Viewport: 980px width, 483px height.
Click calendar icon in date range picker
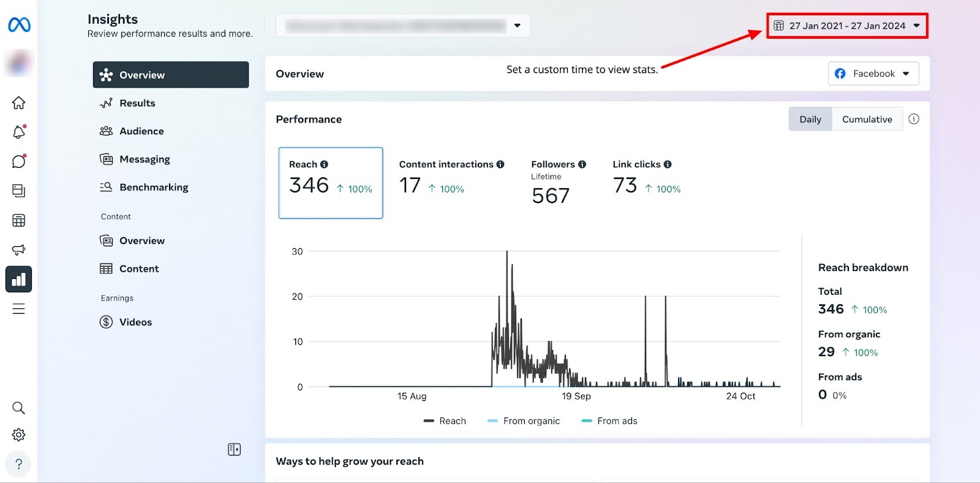pos(778,26)
